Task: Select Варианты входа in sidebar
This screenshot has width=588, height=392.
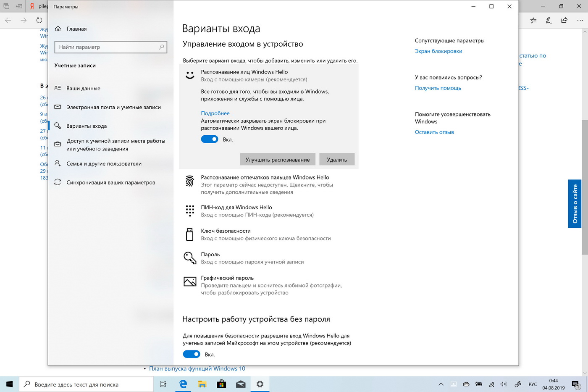Action: pyautogui.click(x=111, y=126)
